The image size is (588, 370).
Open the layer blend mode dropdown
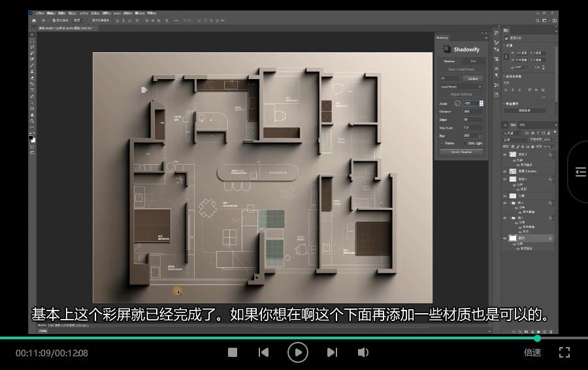pos(516,139)
